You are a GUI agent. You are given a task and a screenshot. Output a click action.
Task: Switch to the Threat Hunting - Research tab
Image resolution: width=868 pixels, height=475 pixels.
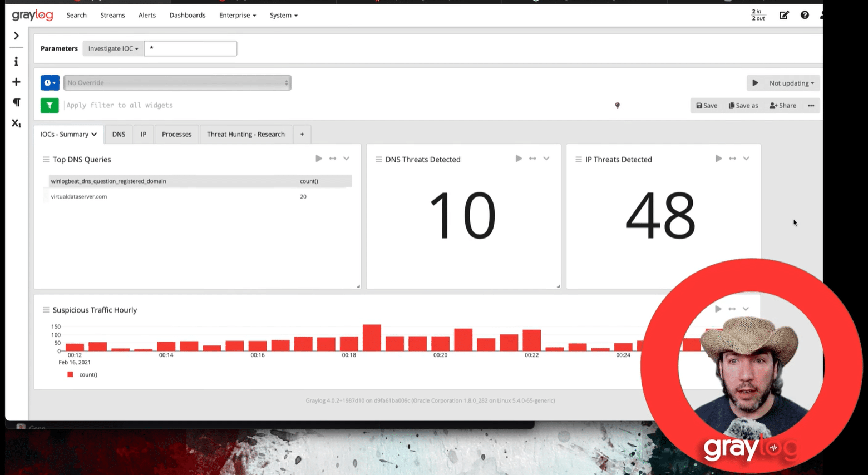pyautogui.click(x=245, y=134)
